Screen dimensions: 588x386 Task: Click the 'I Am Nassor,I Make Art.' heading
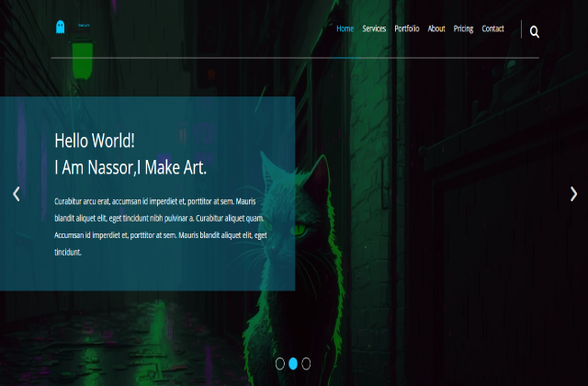click(x=130, y=167)
